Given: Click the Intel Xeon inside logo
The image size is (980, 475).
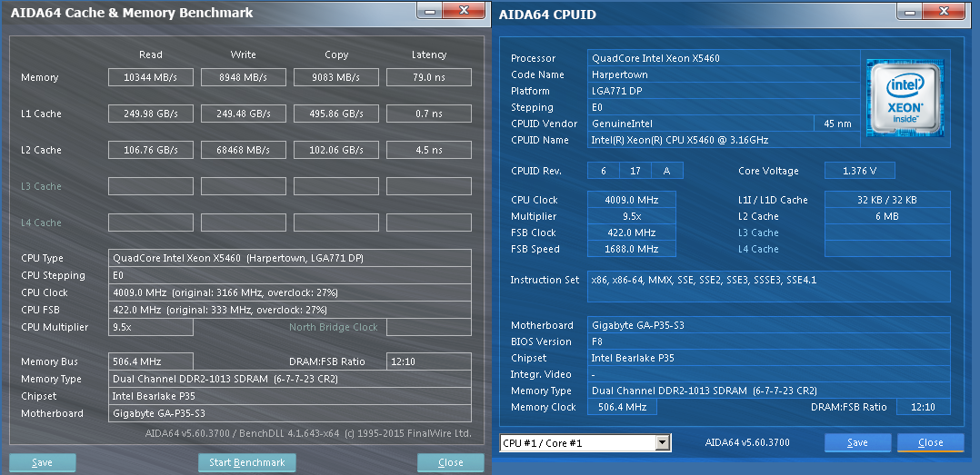Looking at the screenshot, I should [905, 98].
